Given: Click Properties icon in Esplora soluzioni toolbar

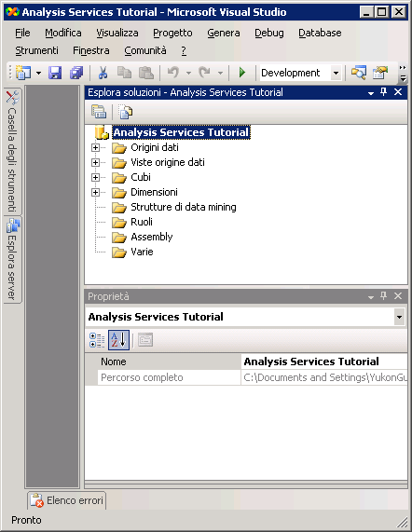Looking at the screenshot, I should pyautogui.click(x=99, y=112).
